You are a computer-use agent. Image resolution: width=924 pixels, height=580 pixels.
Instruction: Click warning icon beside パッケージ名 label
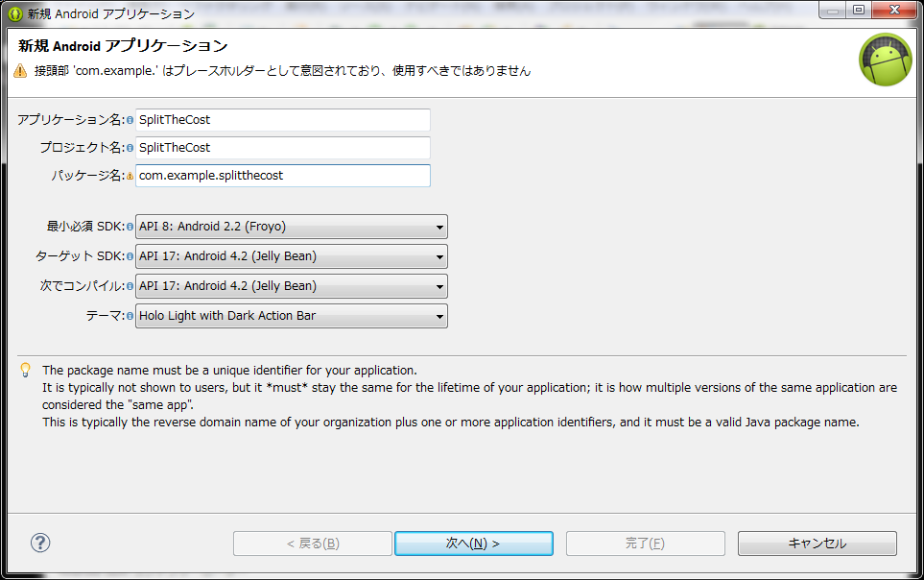coord(130,176)
